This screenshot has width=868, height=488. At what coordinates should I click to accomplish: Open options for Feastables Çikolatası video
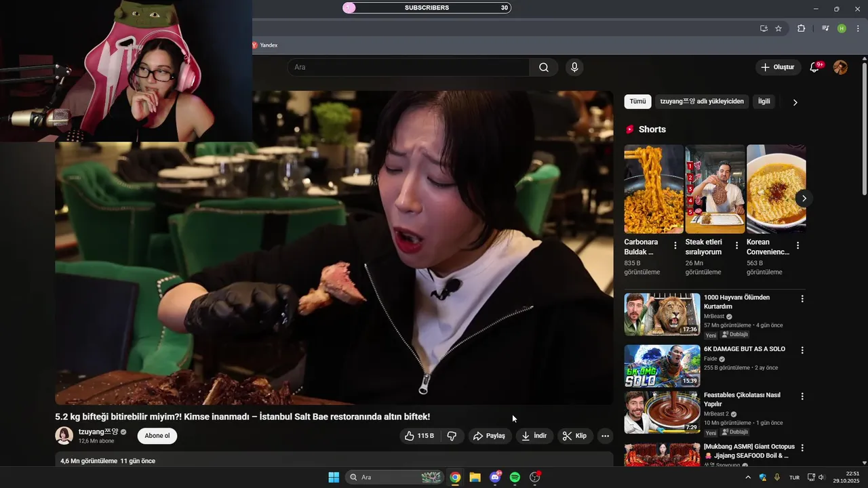802,396
